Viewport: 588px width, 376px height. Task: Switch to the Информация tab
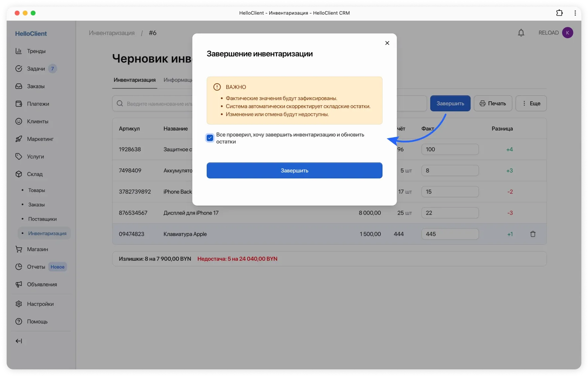[178, 80]
